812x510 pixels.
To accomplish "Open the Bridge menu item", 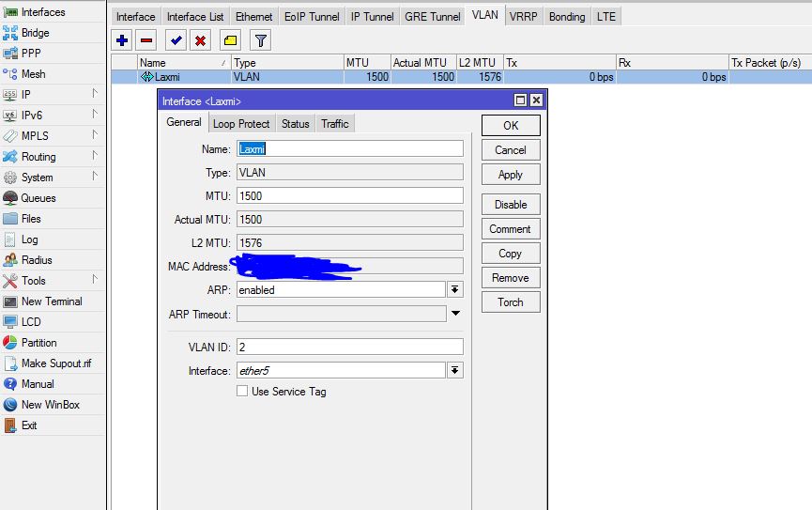I will tap(52, 33).
